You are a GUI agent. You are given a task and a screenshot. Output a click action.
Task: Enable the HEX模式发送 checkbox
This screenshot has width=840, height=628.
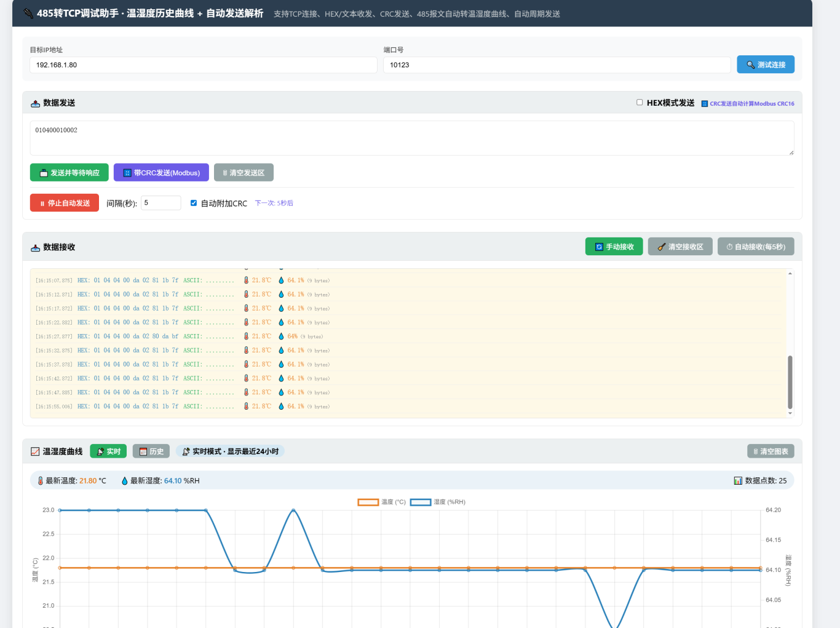tap(640, 103)
